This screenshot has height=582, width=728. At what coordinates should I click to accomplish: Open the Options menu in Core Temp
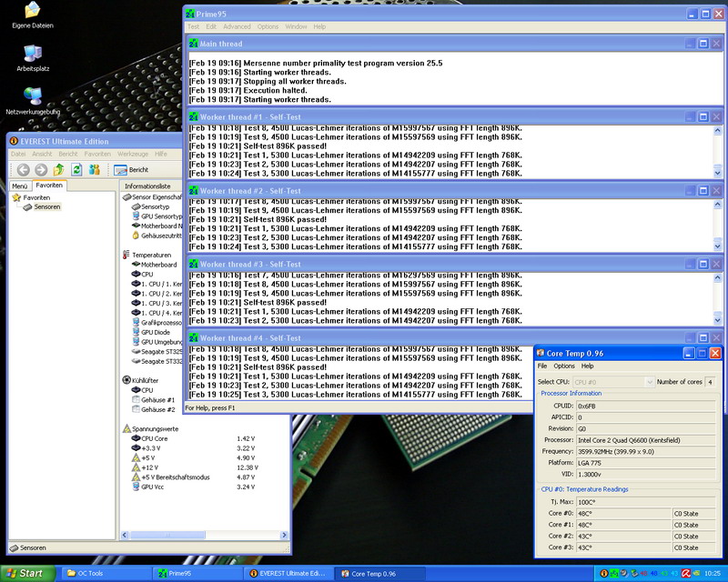(x=564, y=366)
